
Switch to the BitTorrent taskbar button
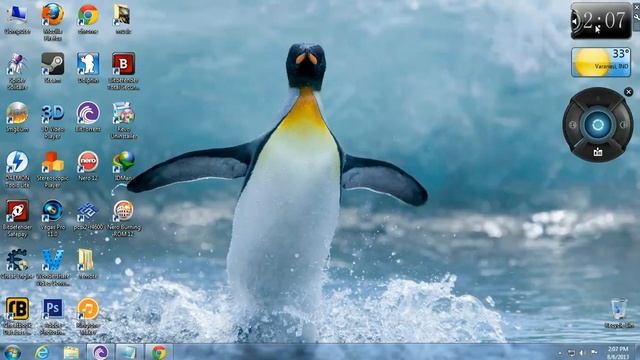100,352
